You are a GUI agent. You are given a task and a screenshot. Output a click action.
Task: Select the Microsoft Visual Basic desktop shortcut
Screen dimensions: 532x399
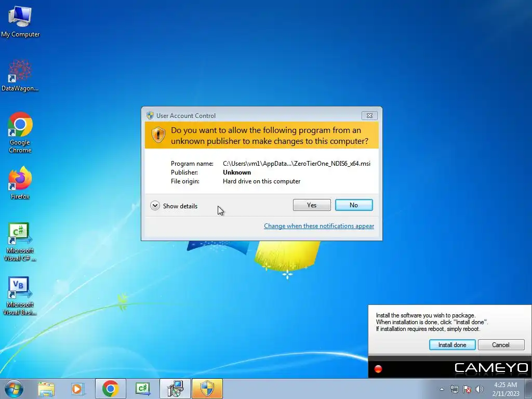20,296
